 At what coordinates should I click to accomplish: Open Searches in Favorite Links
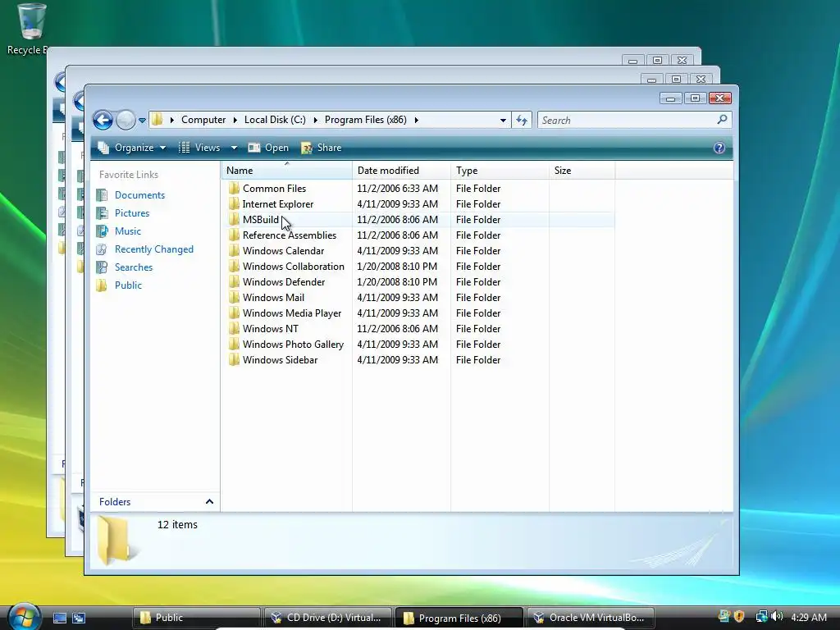pos(134,267)
